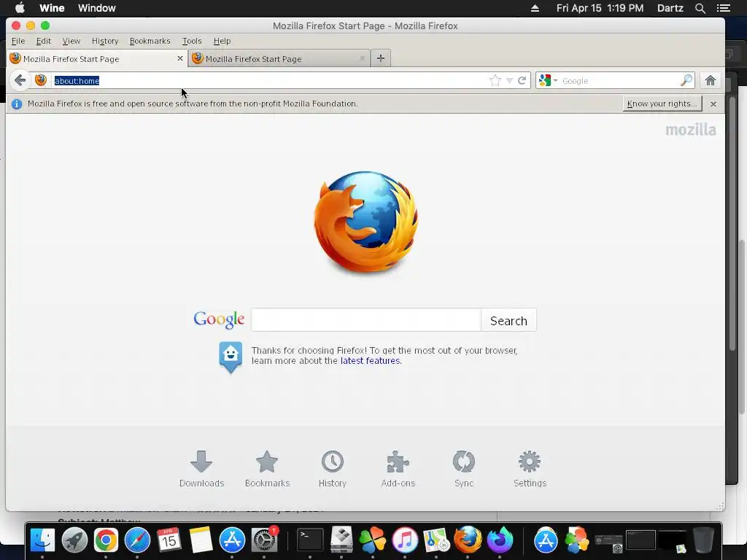Viewport: 747px width, 560px height.
Task: Launch Google Chrome from the Dock
Action: [106, 540]
